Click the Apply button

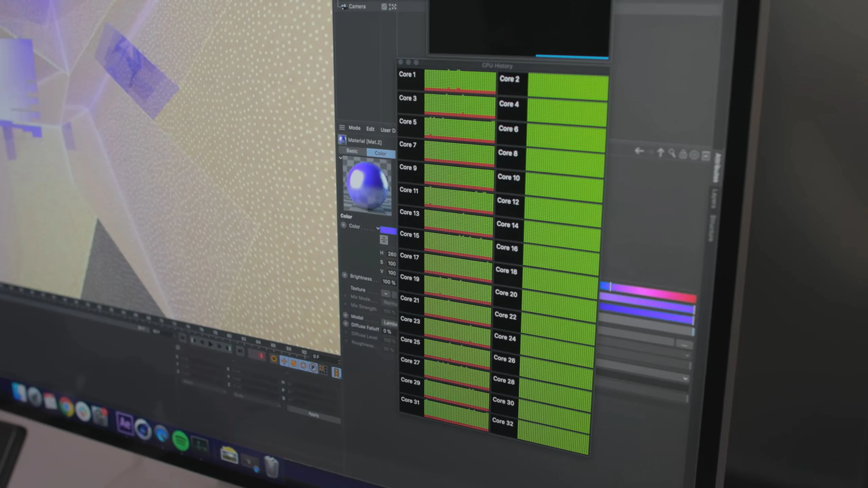point(314,414)
